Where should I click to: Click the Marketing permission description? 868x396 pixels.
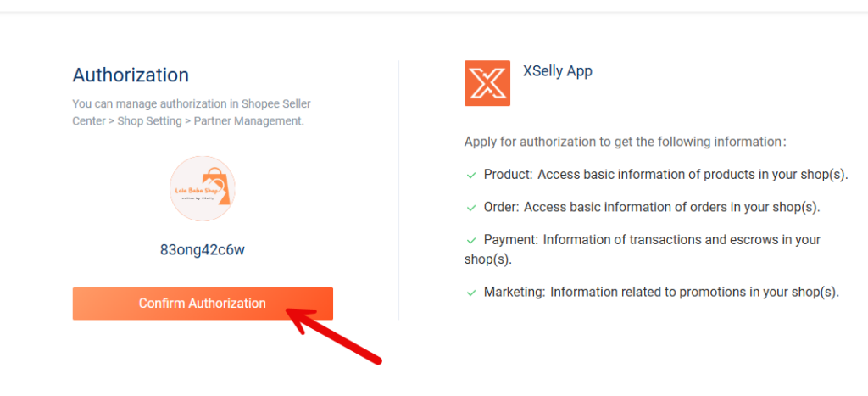tap(661, 292)
